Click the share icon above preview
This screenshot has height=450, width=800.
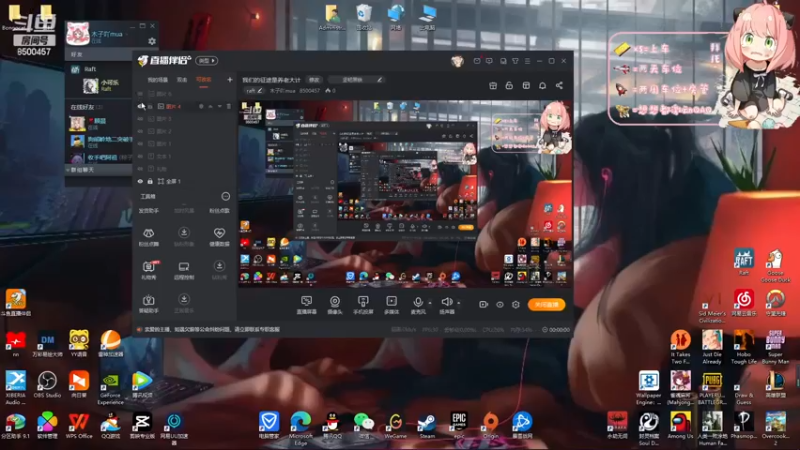[x=559, y=86]
